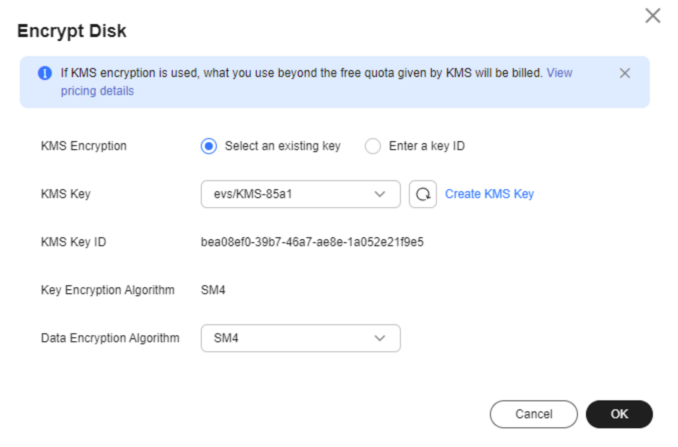Click the Encrypt Disk dialog title

72,31
